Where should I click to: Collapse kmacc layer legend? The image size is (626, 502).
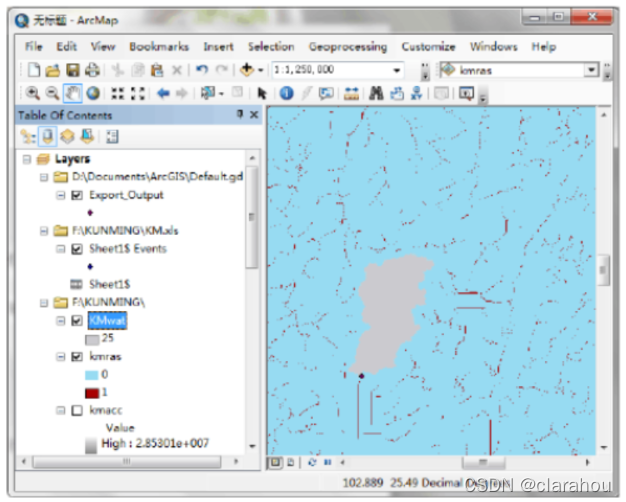[x=60, y=411]
